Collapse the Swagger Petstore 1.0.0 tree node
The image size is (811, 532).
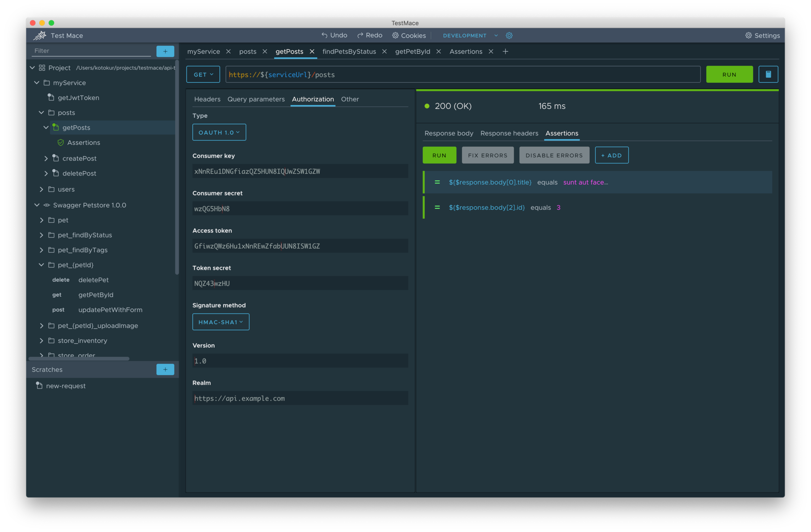(x=37, y=205)
